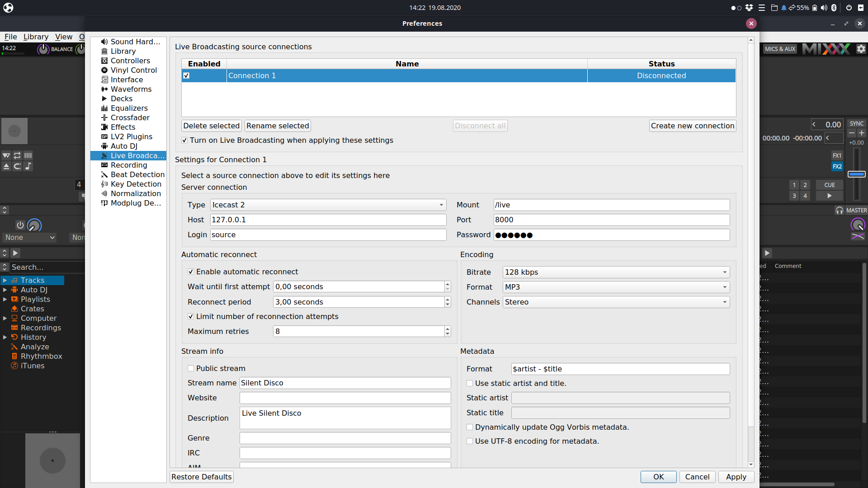Open Dropbox tray icon
868x488 pixels.
[749, 8]
